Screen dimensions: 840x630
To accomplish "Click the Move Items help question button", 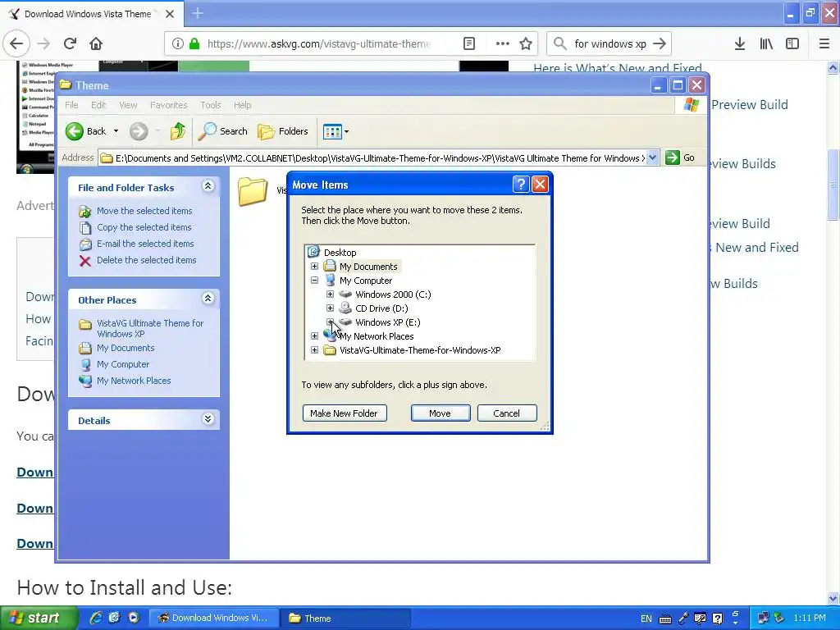I will point(521,185).
